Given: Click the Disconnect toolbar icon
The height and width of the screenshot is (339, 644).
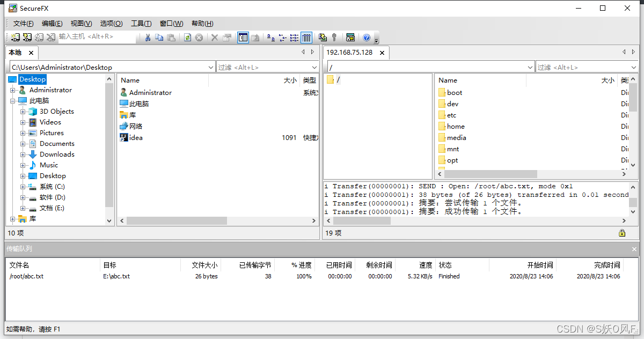Looking at the screenshot, I should (x=51, y=37).
